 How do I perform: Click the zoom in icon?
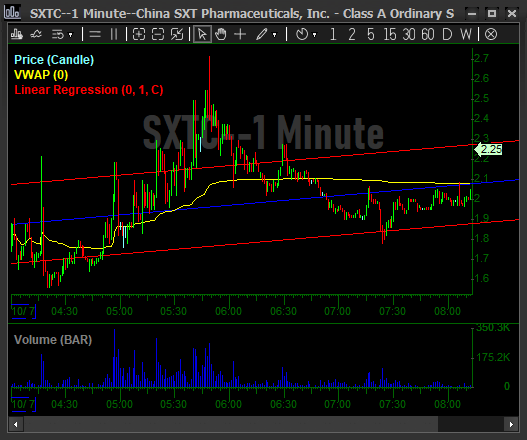click(139, 34)
